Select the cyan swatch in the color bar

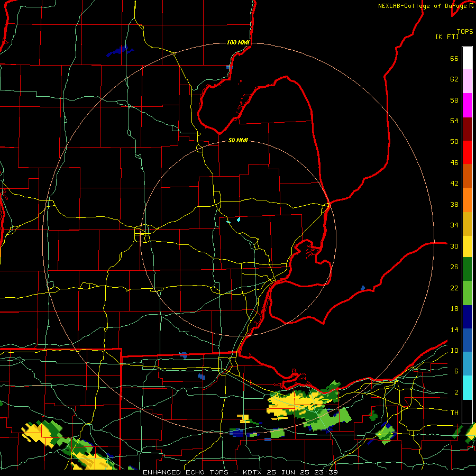[467, 388]
